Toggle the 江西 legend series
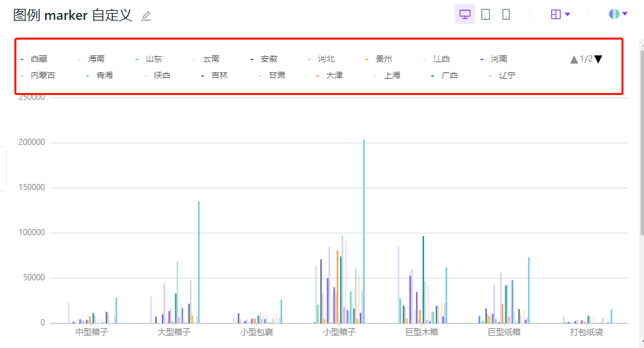This screenshot has height=348, width=644. coord(436,59)
